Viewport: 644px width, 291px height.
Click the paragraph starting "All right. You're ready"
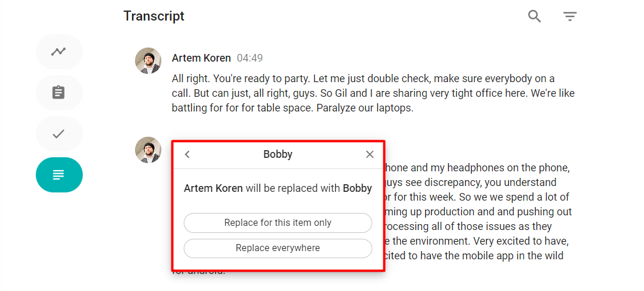tap(363, 93)
